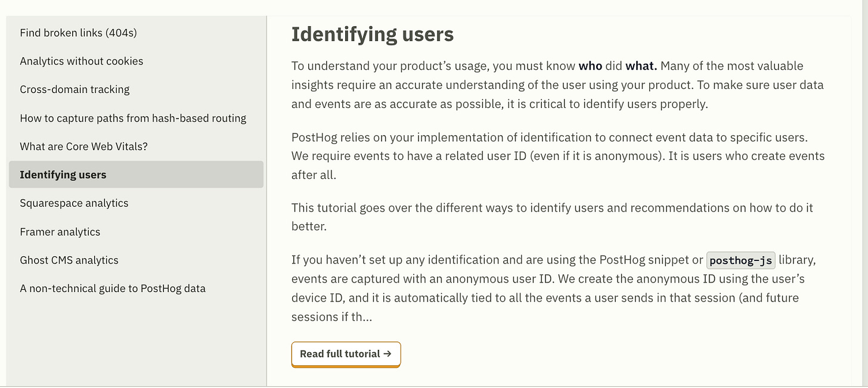Choose Ghost CMS analytics from the list
868x388 pixels.
point(69,260)
